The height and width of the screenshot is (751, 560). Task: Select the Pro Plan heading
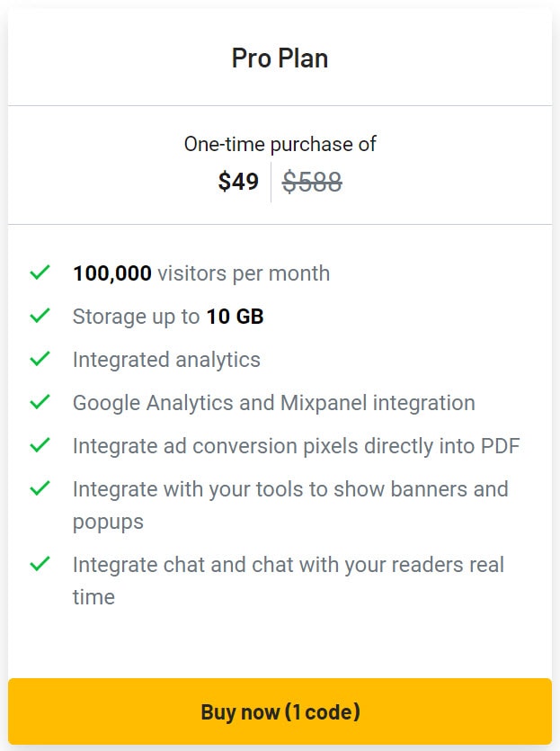point(280,58)
